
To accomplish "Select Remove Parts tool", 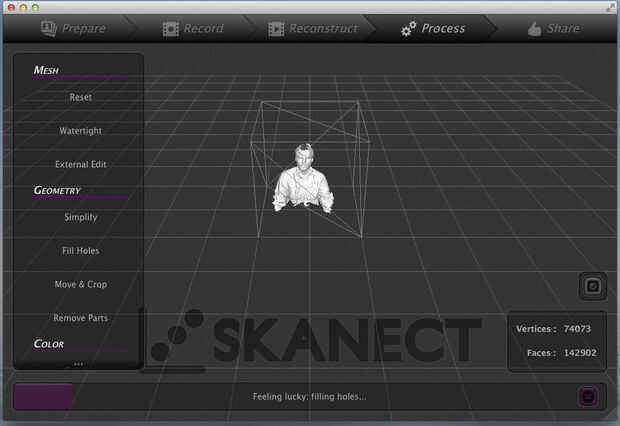I will tap(81, 318).
